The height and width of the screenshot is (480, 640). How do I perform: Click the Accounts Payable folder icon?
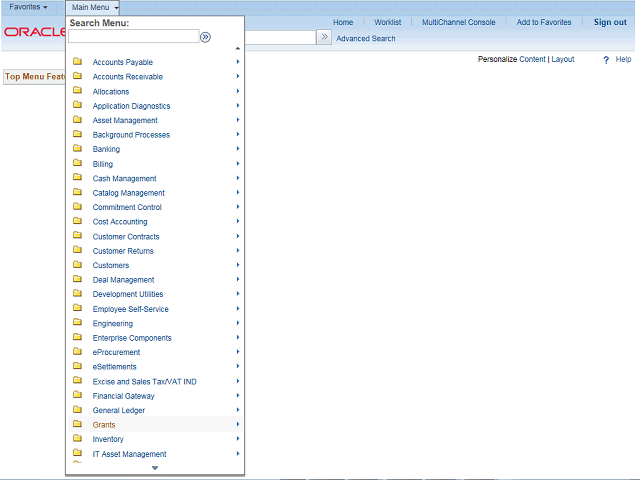pos(77,61)
